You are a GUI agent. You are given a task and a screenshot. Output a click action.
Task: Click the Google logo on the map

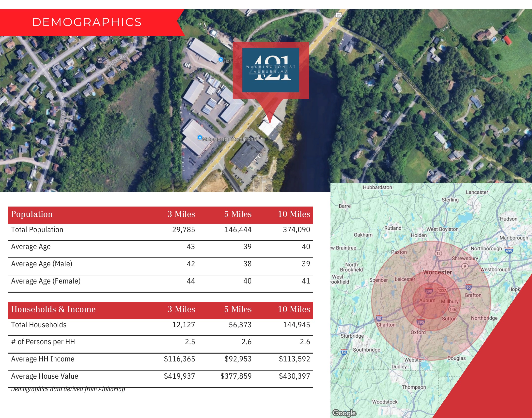[x=344, y=413]
